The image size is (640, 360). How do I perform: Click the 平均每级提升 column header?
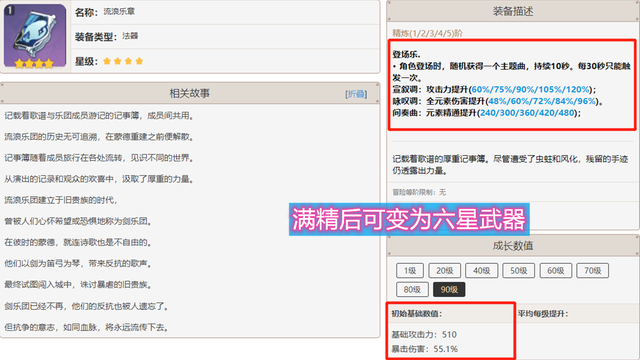point(543,313)
